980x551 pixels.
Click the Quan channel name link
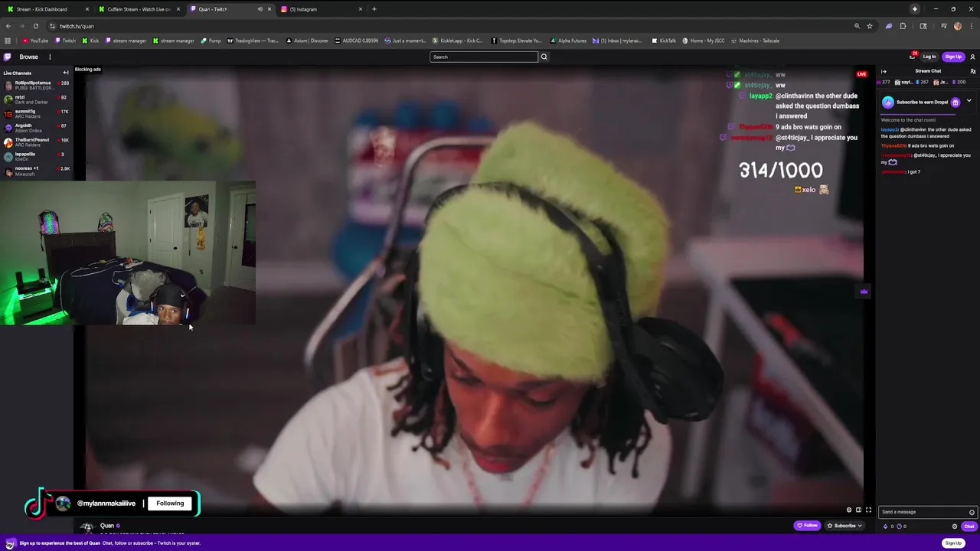tap(107, 526)
